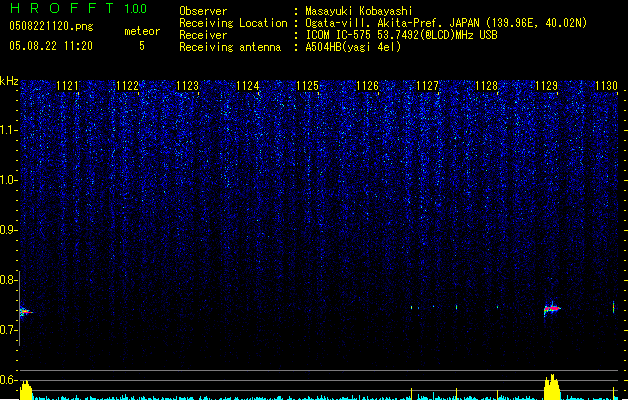Click the Receiver label

(203, 35)
